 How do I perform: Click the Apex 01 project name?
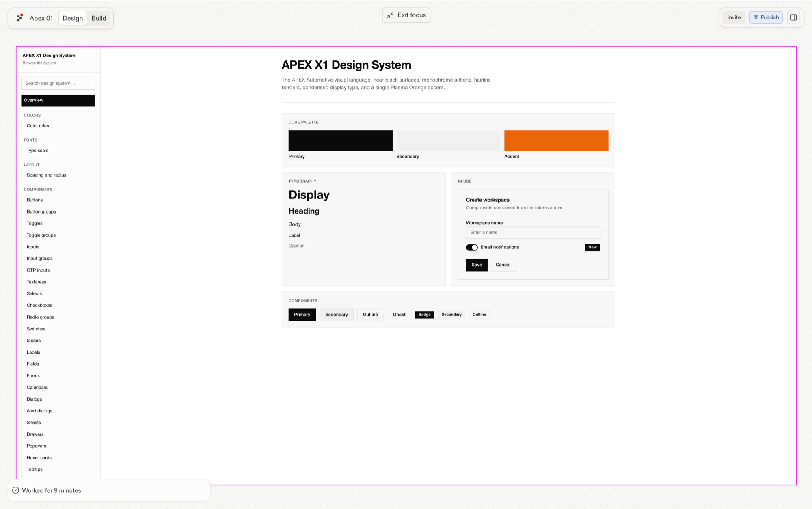pyautogui.click(x=41, y=18)
